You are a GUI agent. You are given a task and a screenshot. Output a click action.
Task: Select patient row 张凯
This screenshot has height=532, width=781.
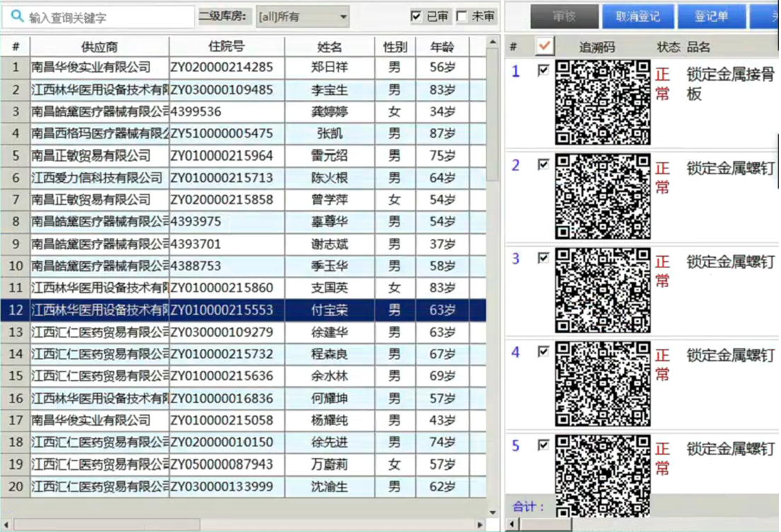[244, 134]
